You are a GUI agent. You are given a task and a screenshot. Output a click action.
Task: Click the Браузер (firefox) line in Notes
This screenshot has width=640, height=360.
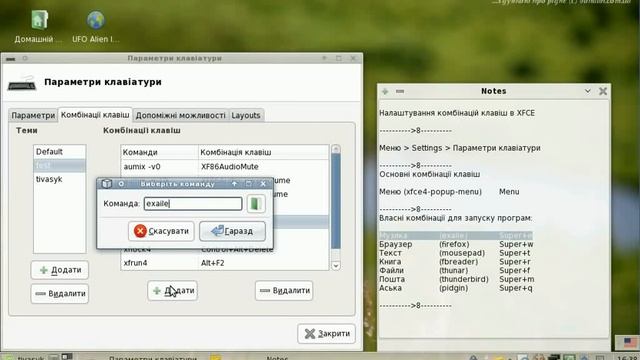456,244
